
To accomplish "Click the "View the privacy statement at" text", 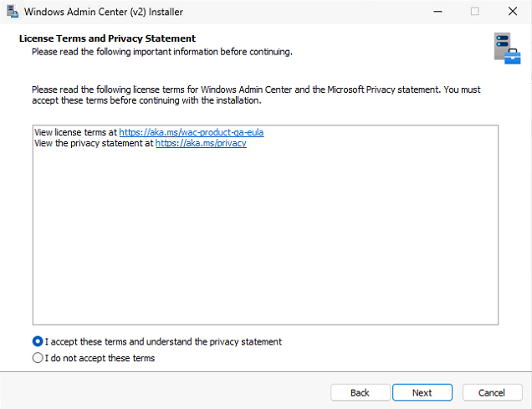I will 94,143.
